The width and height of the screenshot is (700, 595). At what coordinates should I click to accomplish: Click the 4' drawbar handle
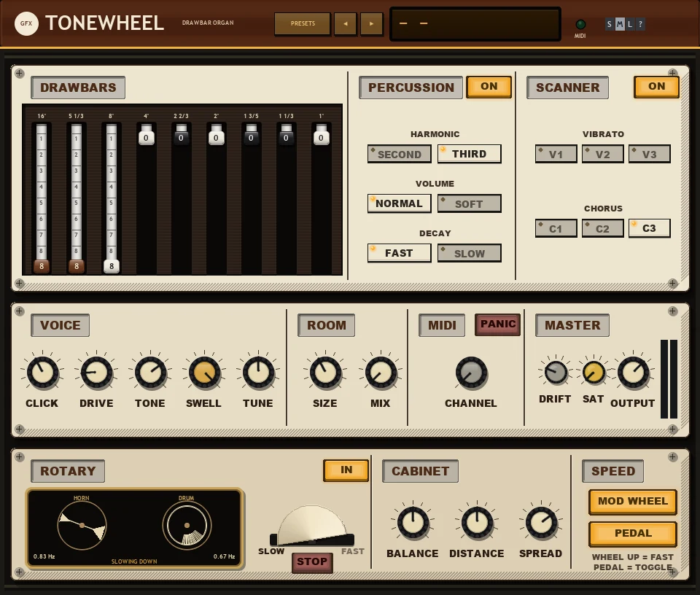(146, 138)
